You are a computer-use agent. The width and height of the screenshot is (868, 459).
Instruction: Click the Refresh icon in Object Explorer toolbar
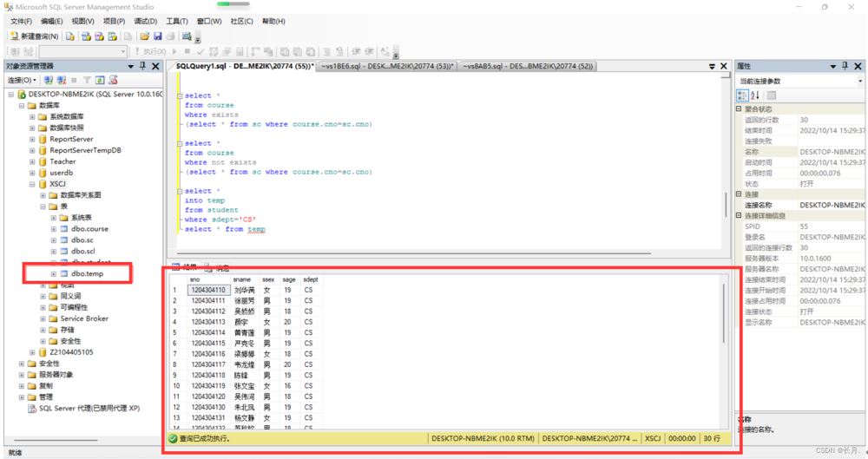[x=100, y=80]
